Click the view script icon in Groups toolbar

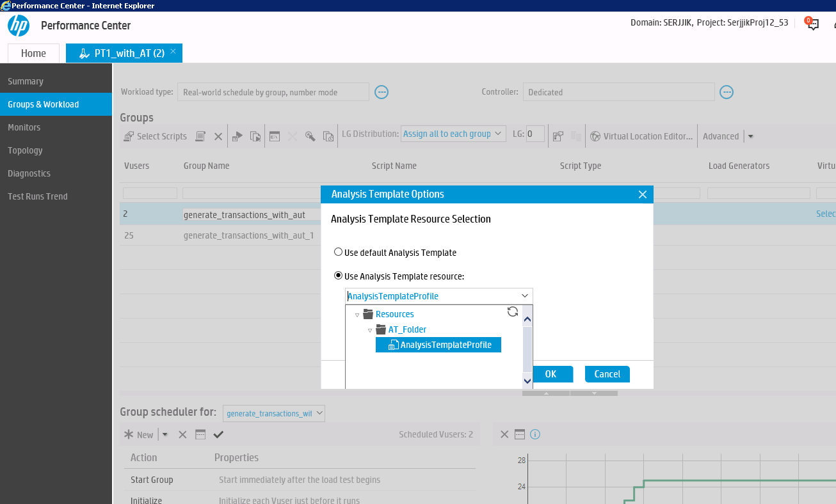coord(200,136)
